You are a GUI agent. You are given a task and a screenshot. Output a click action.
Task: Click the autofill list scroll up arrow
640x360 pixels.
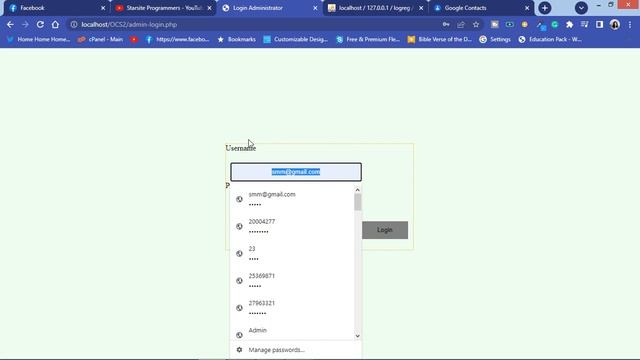click(358, 190)
